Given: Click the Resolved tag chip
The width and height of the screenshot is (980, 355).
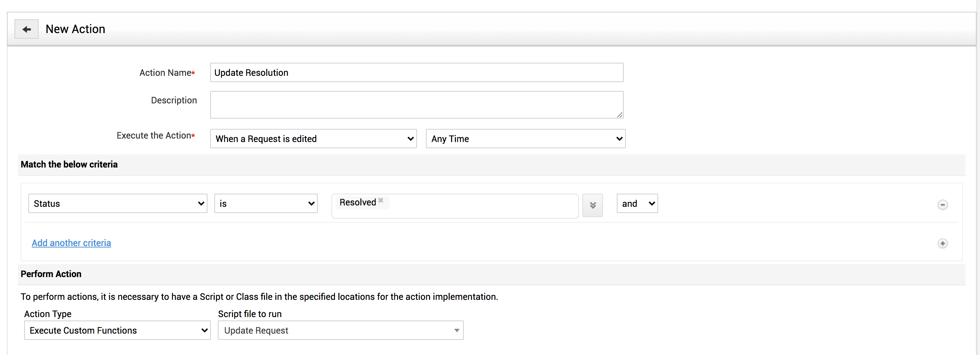Looking at the screenshot, I should pos(357,202).
